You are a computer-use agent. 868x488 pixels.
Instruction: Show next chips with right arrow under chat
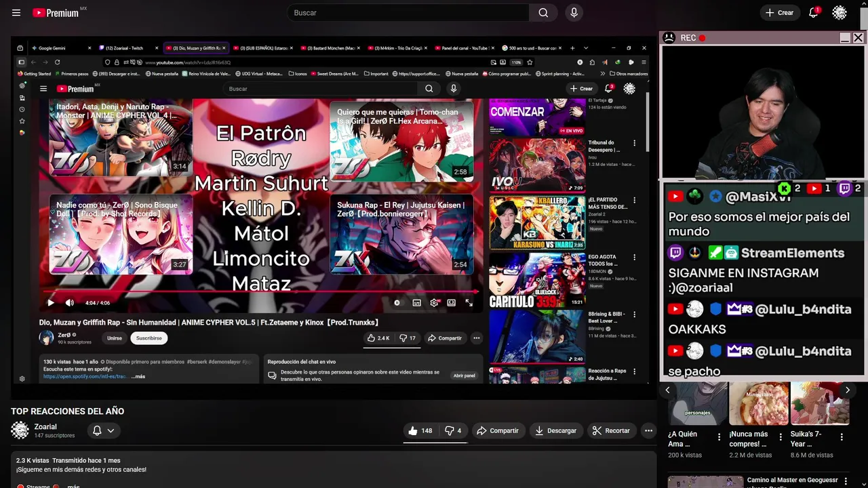point(847,390)
